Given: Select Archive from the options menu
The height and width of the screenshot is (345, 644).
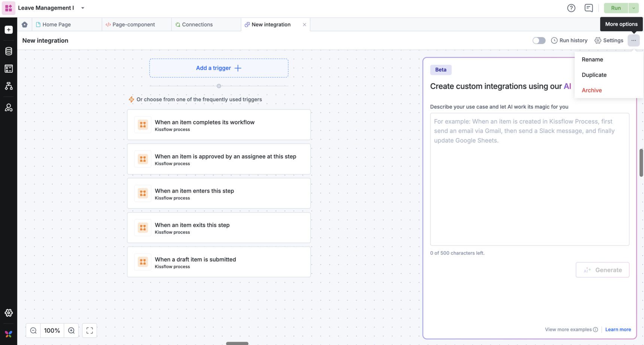Looking at the screenshot, I should point(592,90).
